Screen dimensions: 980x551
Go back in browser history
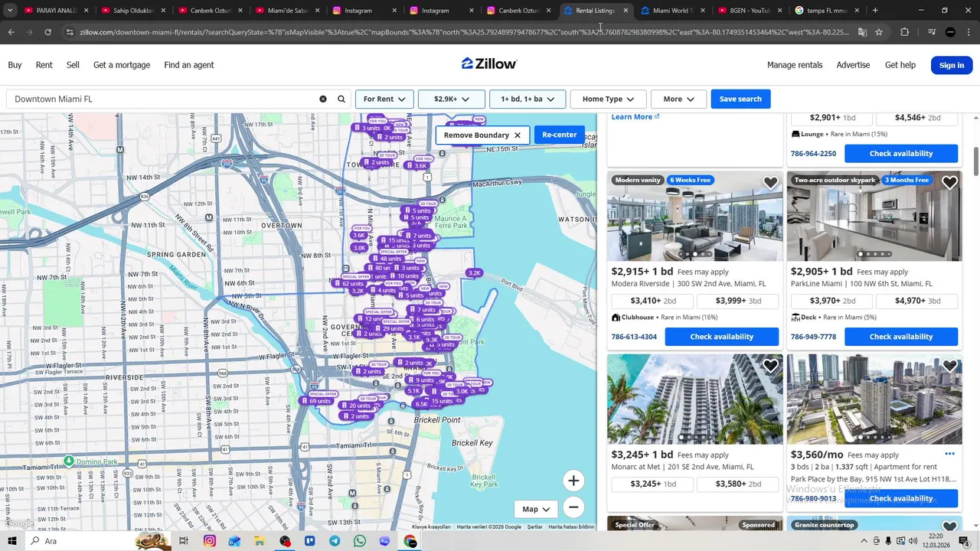pos(11,32)
